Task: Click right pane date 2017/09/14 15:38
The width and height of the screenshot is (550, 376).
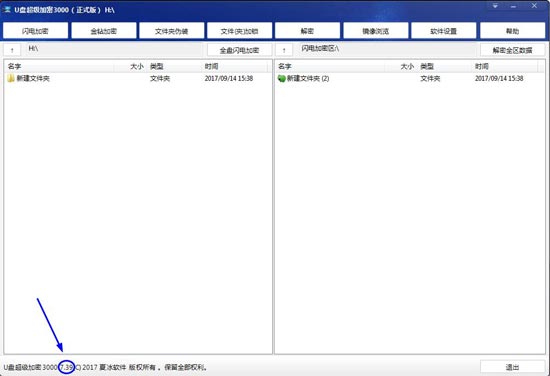Action: [x=499, y=78]
